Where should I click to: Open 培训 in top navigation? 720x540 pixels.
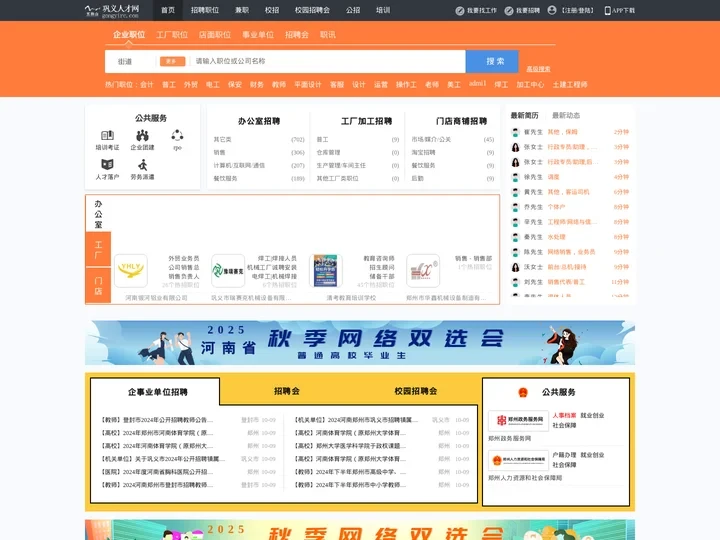[383, 10]
